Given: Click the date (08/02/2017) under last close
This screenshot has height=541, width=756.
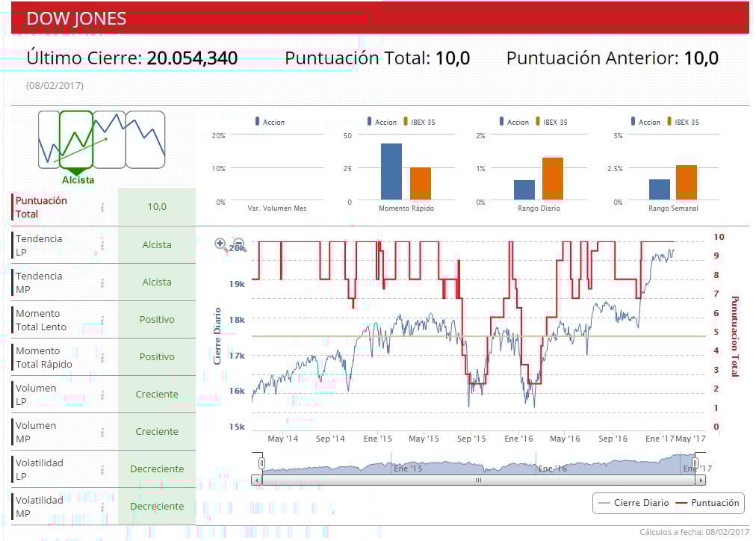Looking at the screenshot, I should tap(55, 86).
